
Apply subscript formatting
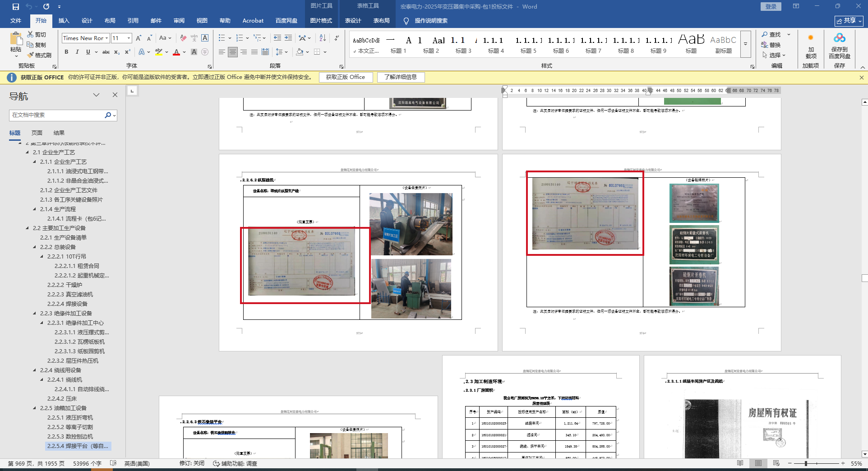pyautogui.click(x=117, y=52)
